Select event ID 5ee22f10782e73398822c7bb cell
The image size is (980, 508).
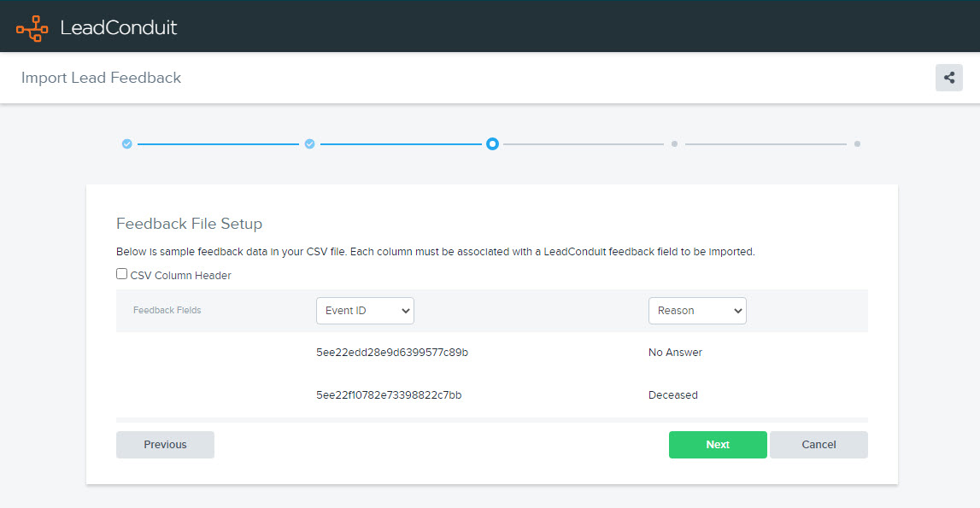(x=389, y=395)
